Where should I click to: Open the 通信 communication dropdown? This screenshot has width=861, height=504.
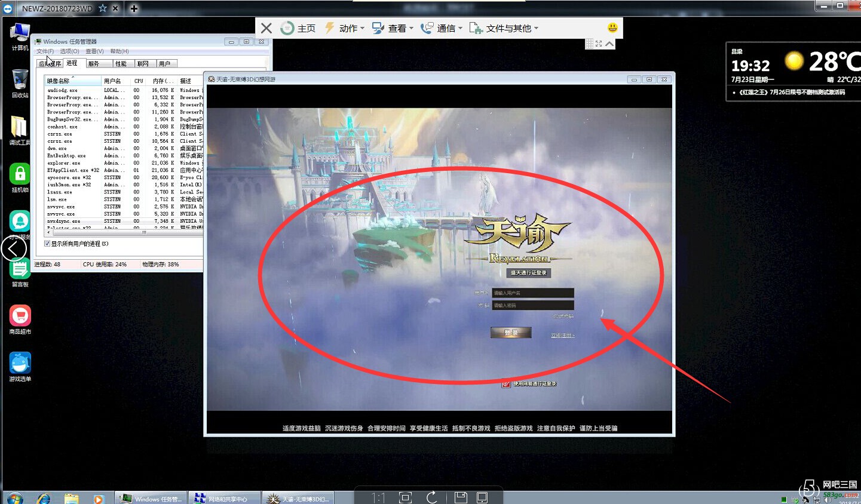click(x=442, y=28)
